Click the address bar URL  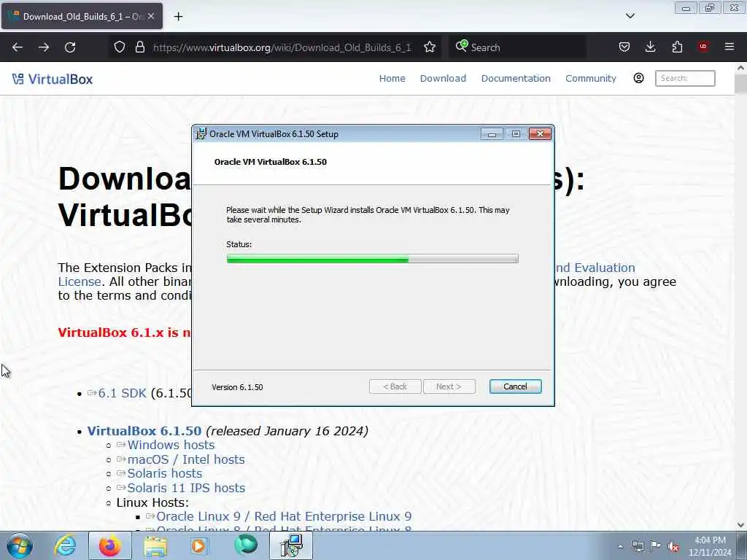(x=282, y=47)
